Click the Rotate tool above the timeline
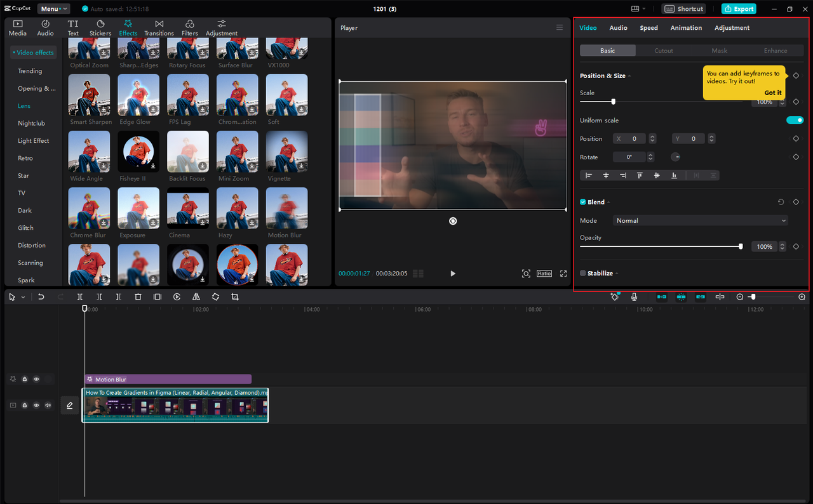 (x=215, y=296)
